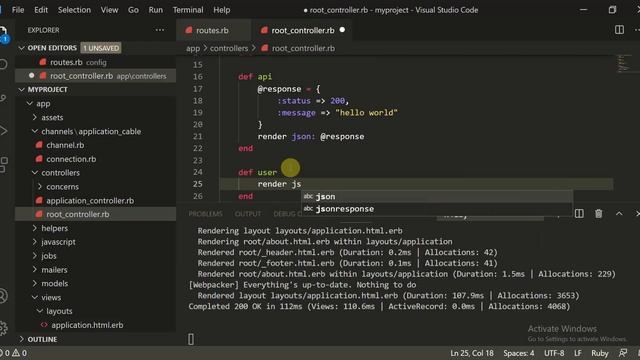
Task: Expand the concerns folder
Action: coord(40,187)
